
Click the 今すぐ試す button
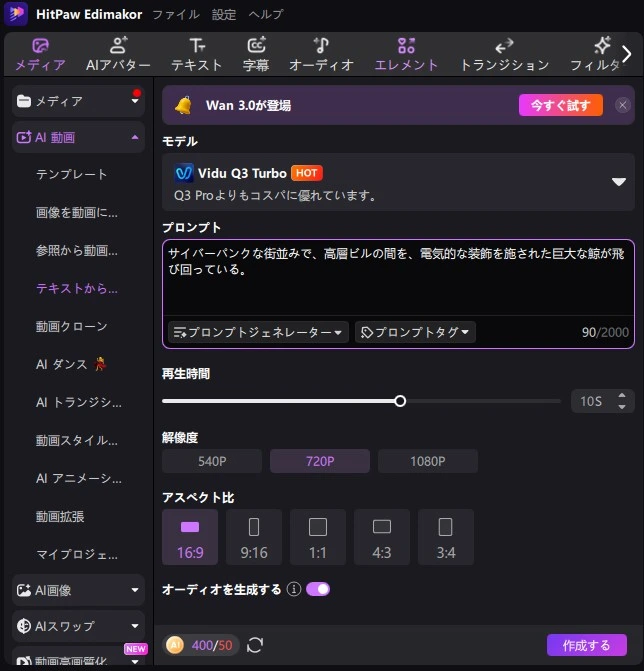pyautogui.click(x=561, y=105)
